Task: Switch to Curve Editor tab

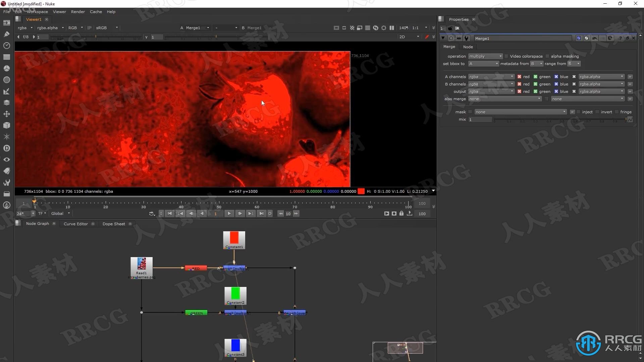Action: (75, 223)
